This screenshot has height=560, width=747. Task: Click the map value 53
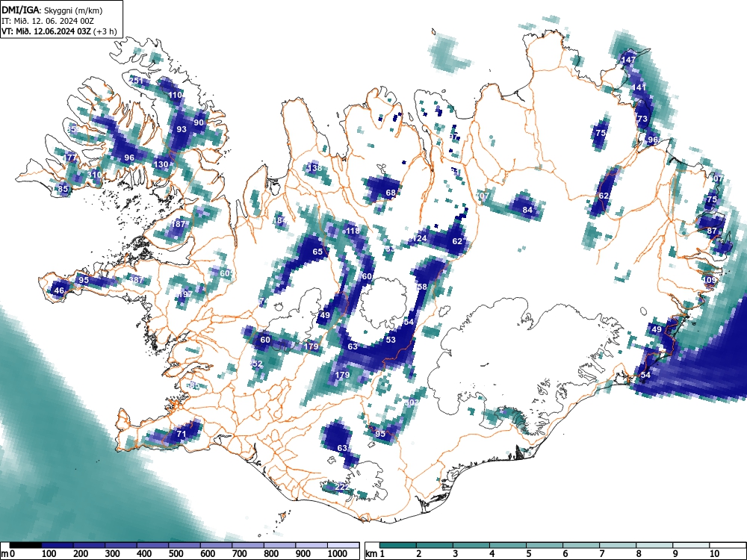pyautogui.click(x=391, y=340)
